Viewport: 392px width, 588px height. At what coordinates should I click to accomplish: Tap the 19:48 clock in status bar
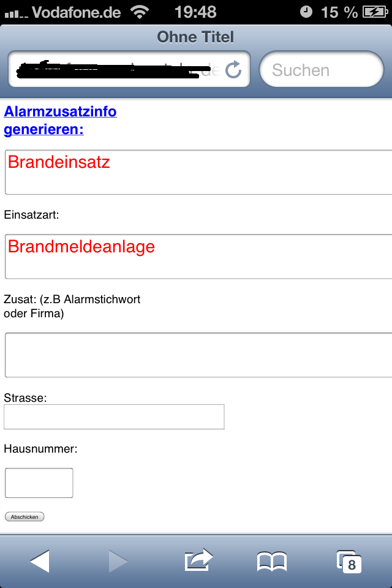coord(195,12)
